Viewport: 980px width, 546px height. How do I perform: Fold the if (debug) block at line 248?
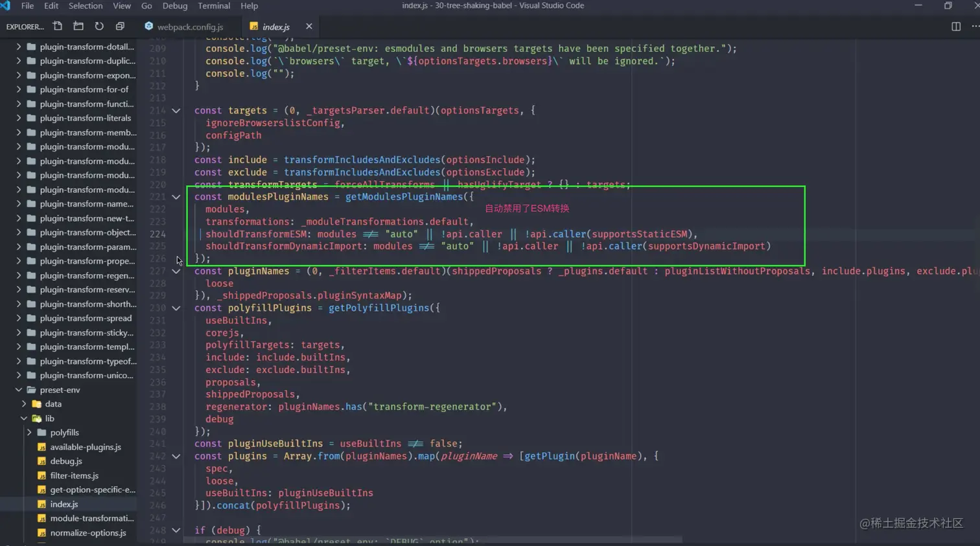coord(176,530)
